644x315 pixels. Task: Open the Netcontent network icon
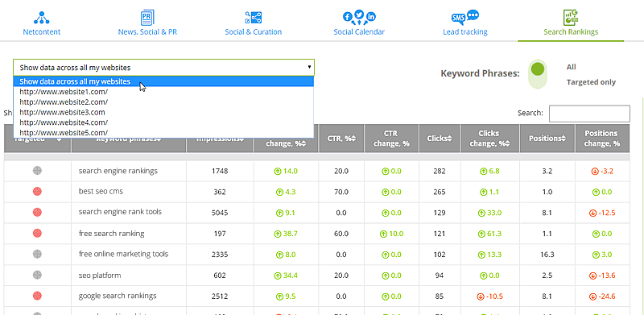[x=42, y=18]
